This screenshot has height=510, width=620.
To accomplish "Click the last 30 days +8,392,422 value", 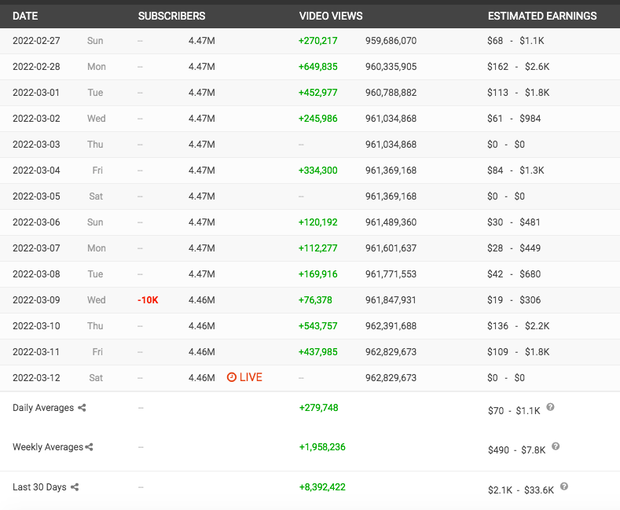I will click(322, 487).
